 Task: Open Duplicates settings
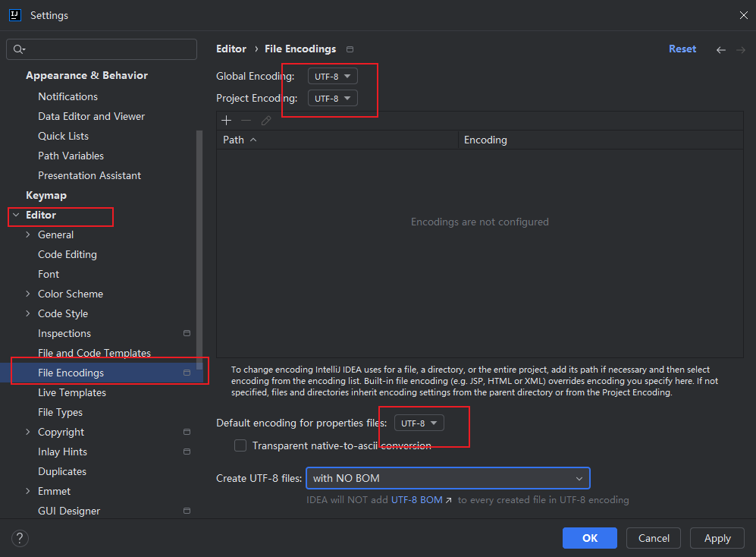click(x=62, y=471)
